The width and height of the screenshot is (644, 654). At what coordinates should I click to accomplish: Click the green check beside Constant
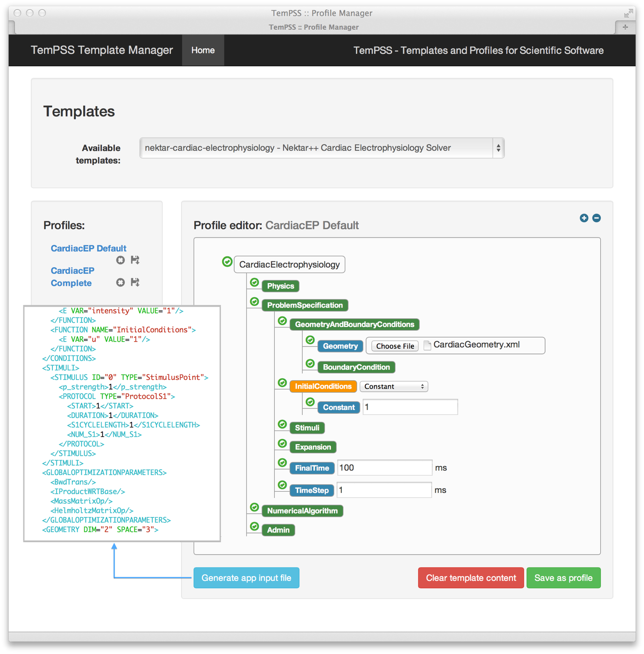[310, 402]
